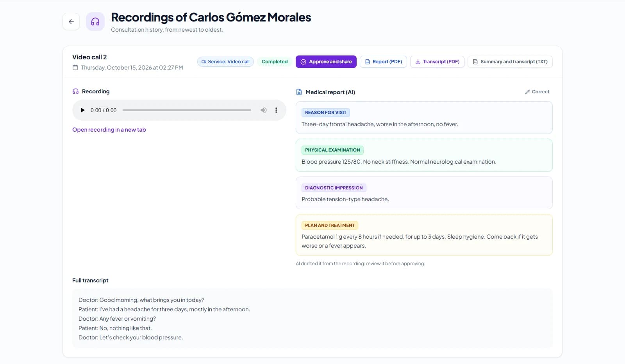Click the document icon beside Medical report

tap(299, 92)
